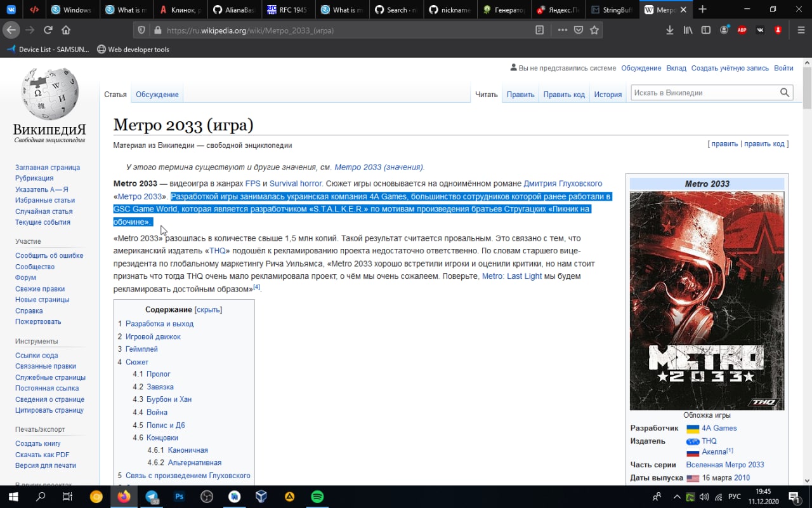Open the Windows notification center icon
Viewport: 812px width, 508px height.
794,497
